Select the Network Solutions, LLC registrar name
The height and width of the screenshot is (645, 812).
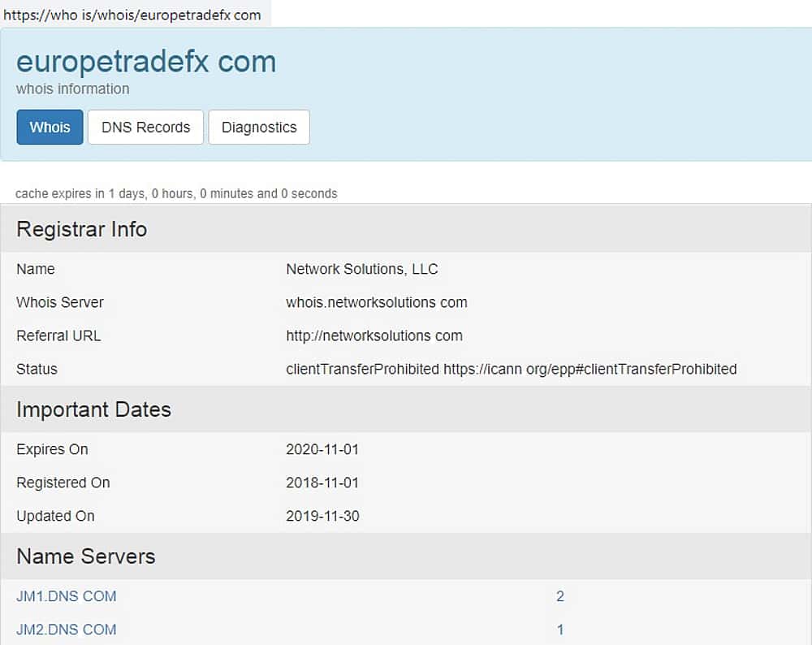(x=362, y=269)
